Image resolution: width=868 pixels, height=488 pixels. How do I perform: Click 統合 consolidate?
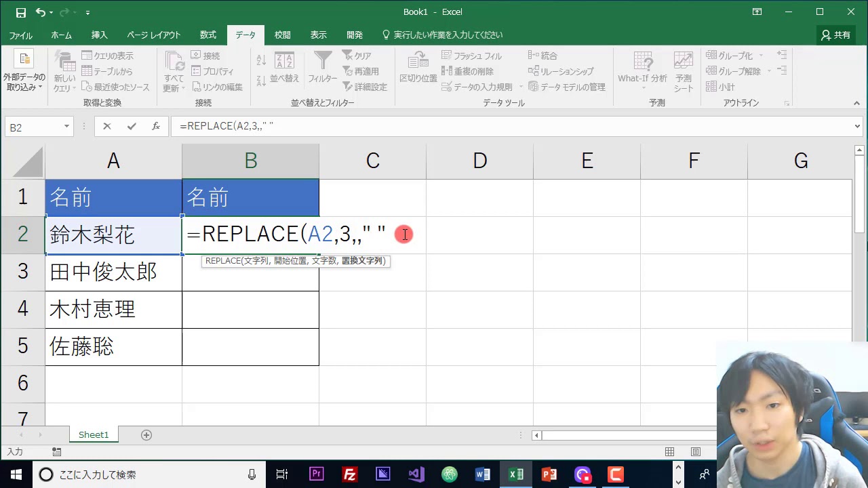point(542,56)
